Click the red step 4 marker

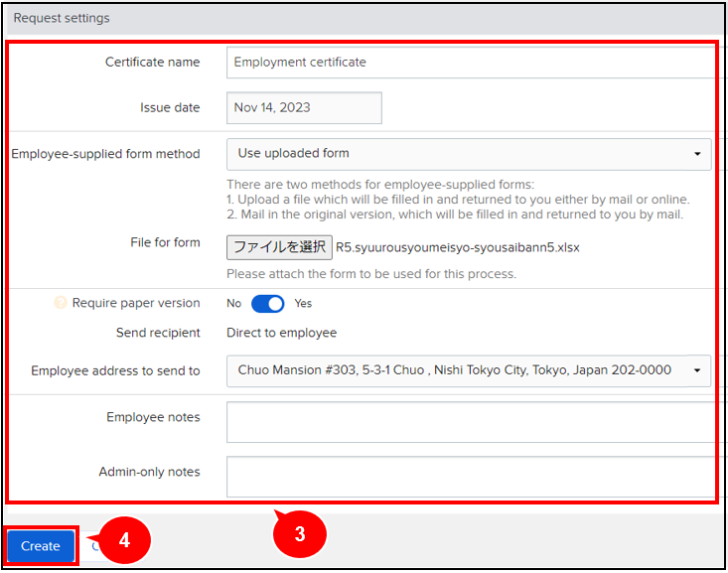(124, 541)
